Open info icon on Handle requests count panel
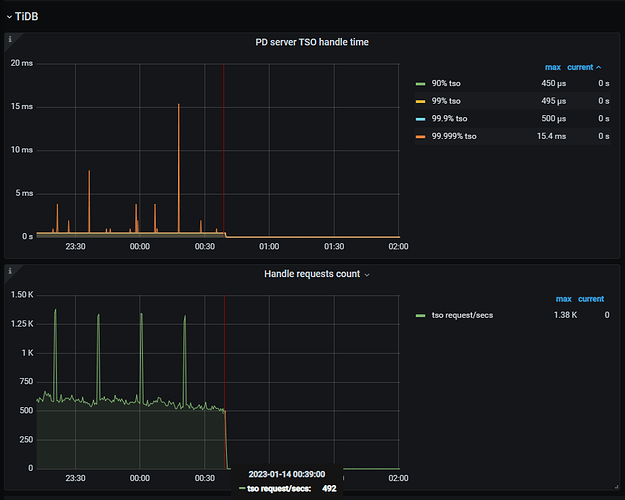Viewport: 625px width, 500px height. [x=10, y=271]
